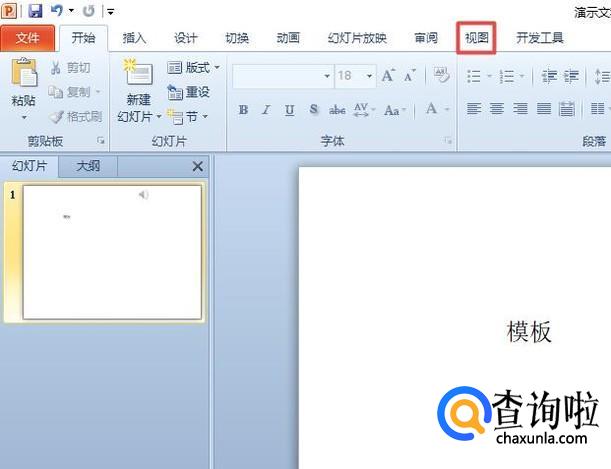Open the 幻灯片放映 ribbon tab

(x=357, y=38)
